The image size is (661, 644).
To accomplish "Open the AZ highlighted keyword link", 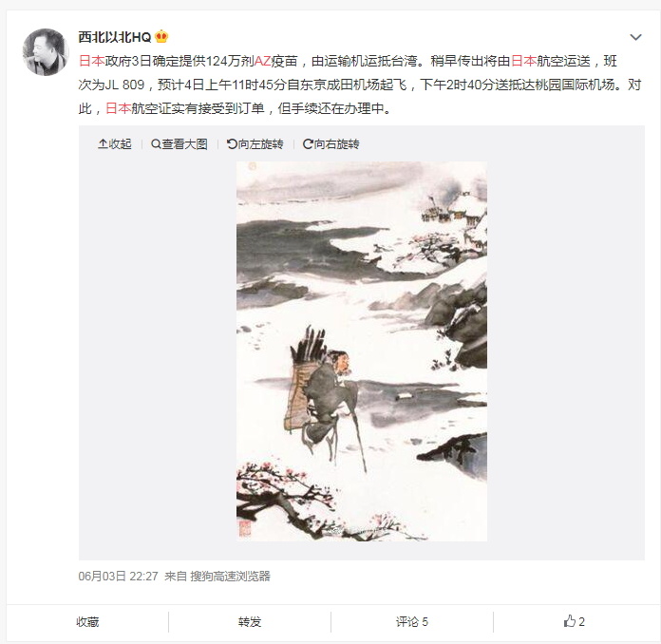I will 262,61.
